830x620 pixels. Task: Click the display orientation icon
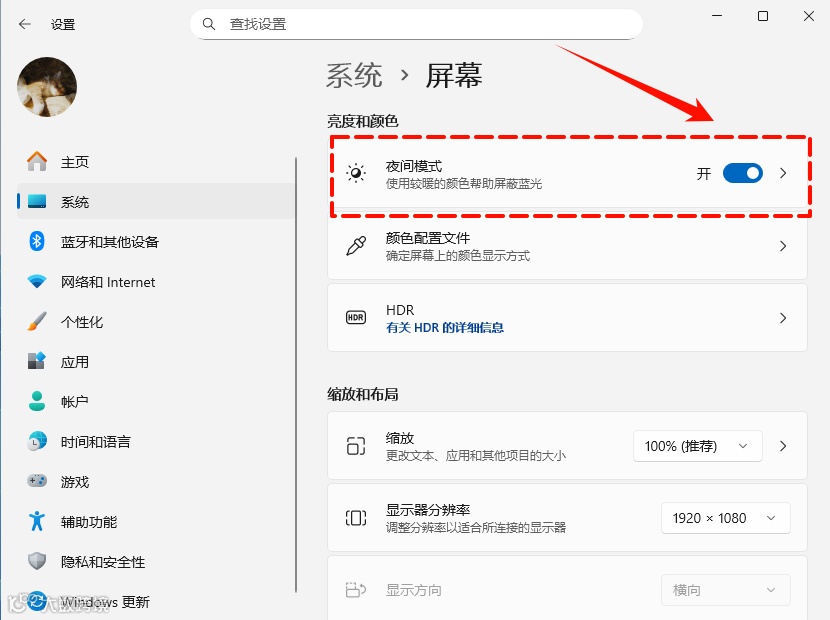point(356,589)
